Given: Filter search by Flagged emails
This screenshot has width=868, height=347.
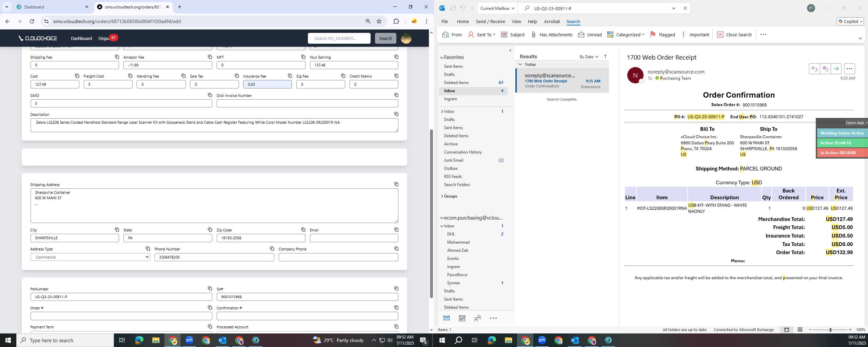Looking at the screenshot, I should coord(663,35).
